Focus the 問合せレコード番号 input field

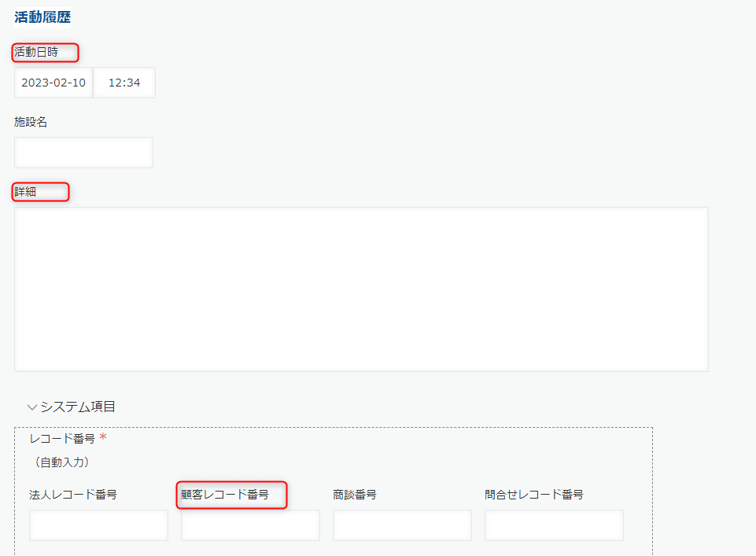554,525
